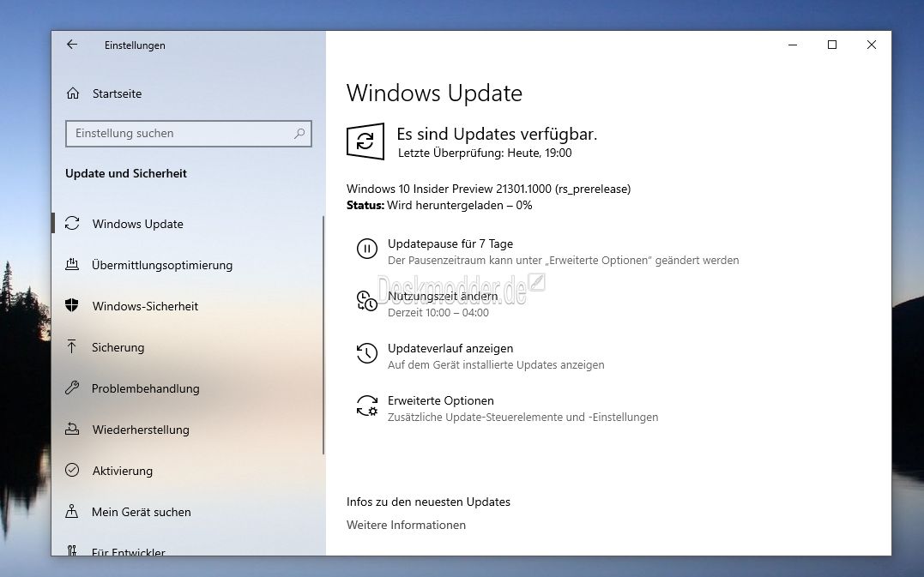Click the large update status refresh icon
Screen dimensions: 924x577
tap(365, 141)
